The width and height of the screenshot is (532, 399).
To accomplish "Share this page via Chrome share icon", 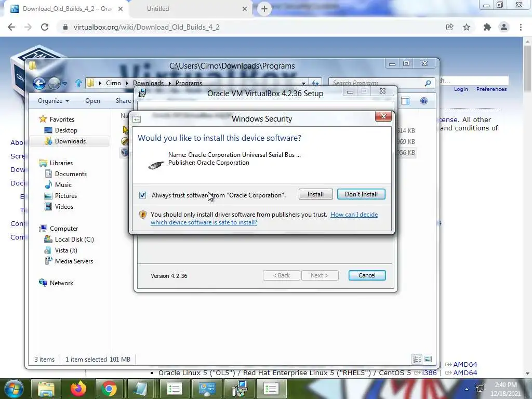I will (449, 27).
